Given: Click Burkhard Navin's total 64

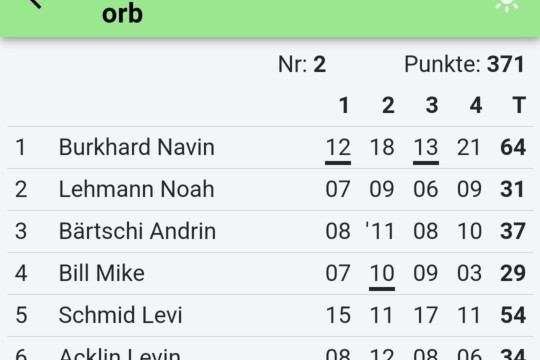Looking at the screenshot, I should pos(513,147).
